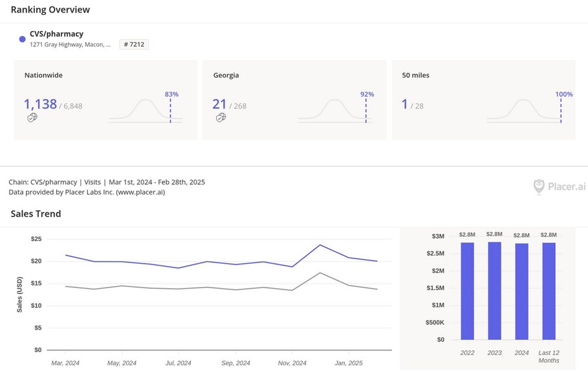Click the # 7212 store number badge
Viewport: 588px width, 380px height.
click(134, 45)
